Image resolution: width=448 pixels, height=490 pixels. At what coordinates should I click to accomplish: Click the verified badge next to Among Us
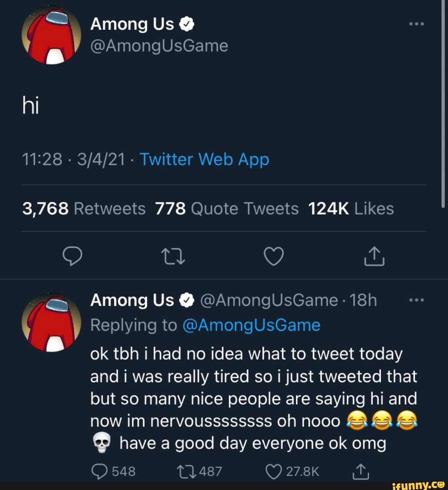[x=186, y=23]
